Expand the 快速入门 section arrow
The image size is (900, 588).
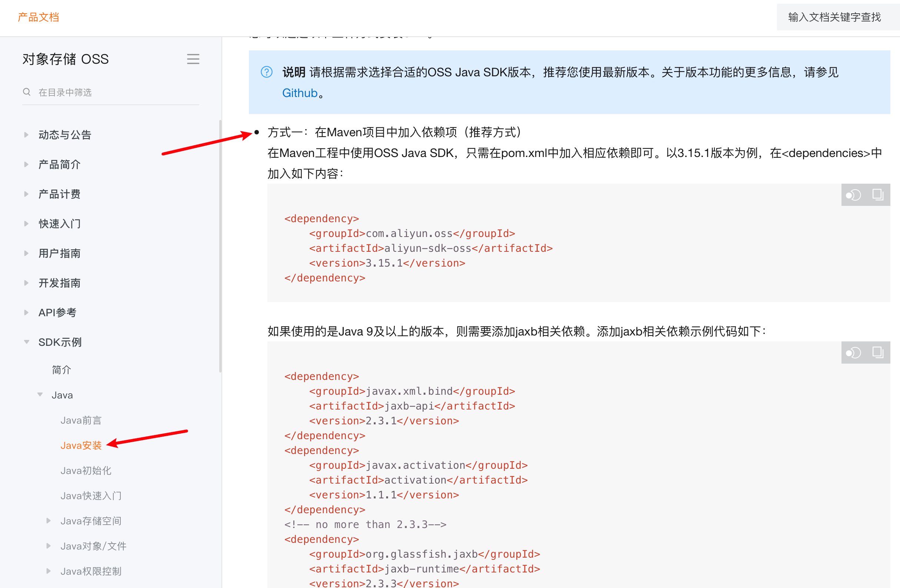26,224
